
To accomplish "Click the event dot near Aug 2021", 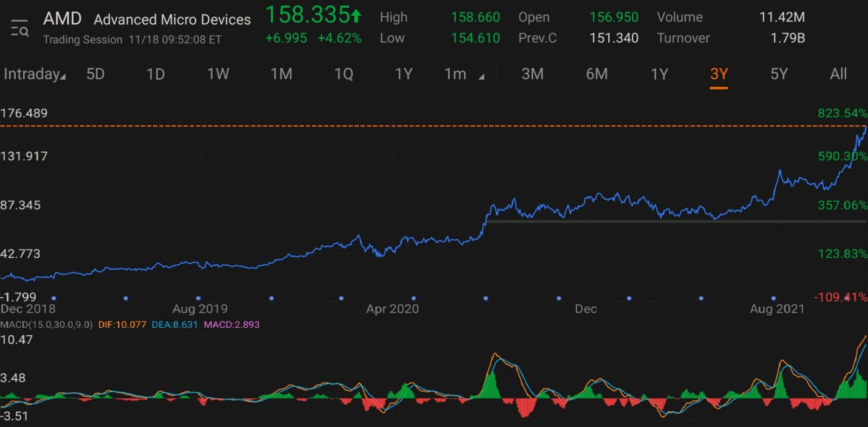I will [x=774, y=298].
